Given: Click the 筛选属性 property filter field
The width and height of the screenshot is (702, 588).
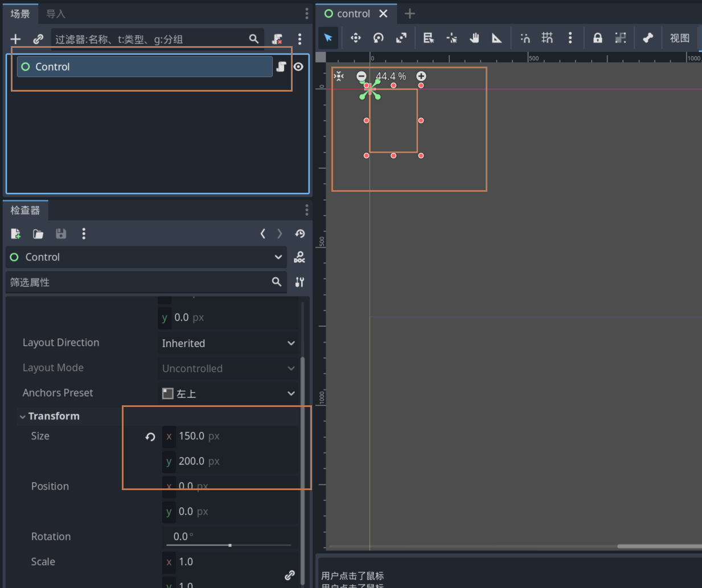Looking at the screenshot, I should [146, 282].
